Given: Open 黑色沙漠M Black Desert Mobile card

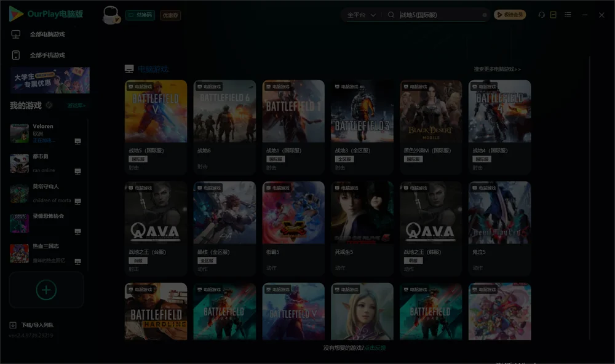Looking at the screenshot, I should [430, 127].
